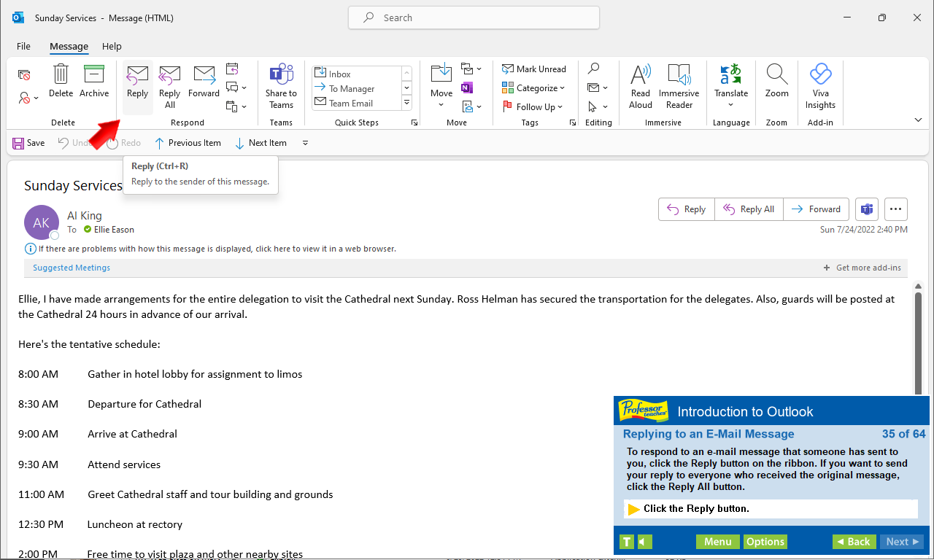The image size is (934, 560).
Task: Click the Teams icon in message header
Action: [866, 209]
